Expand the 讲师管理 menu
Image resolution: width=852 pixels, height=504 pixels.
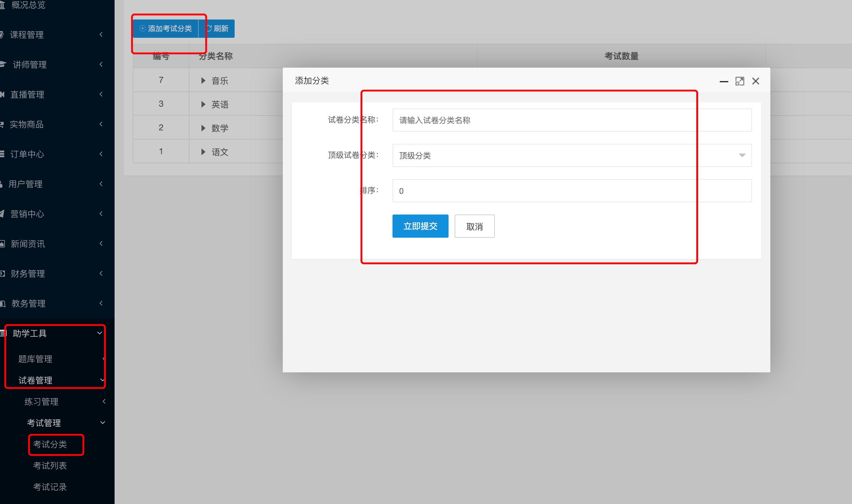57,65
